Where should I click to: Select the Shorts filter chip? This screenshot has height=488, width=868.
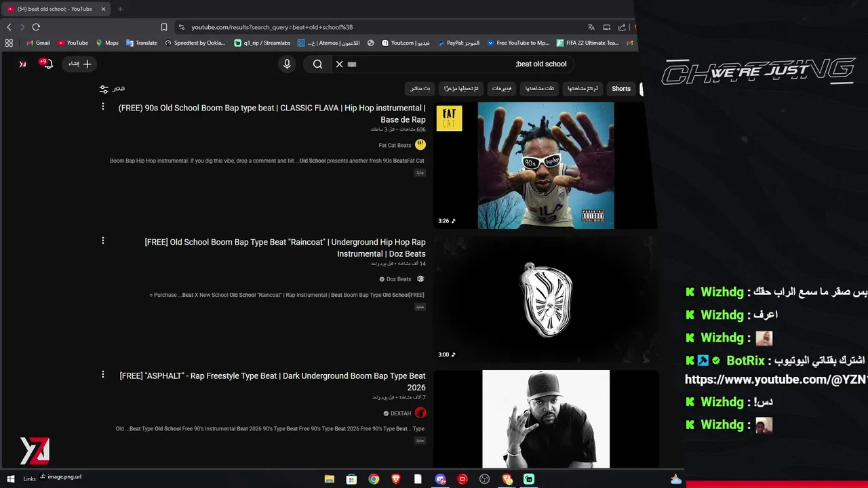pos(621,89)
